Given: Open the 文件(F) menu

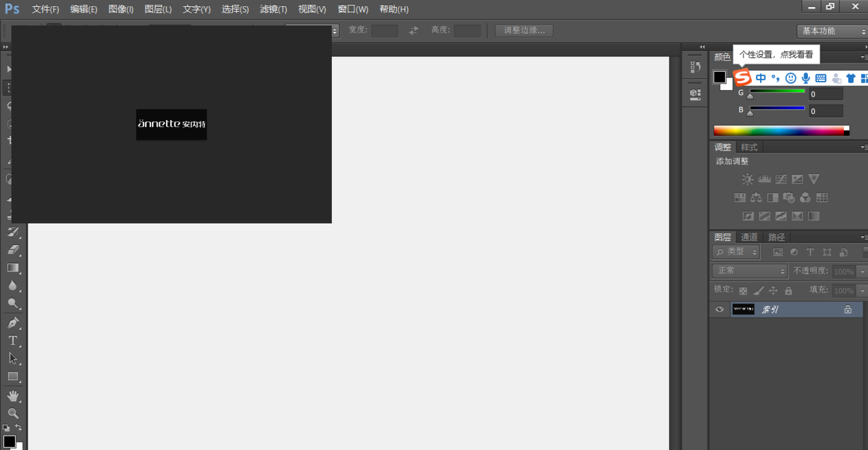Looking at the screenshot, I should [x=46, y=9].
